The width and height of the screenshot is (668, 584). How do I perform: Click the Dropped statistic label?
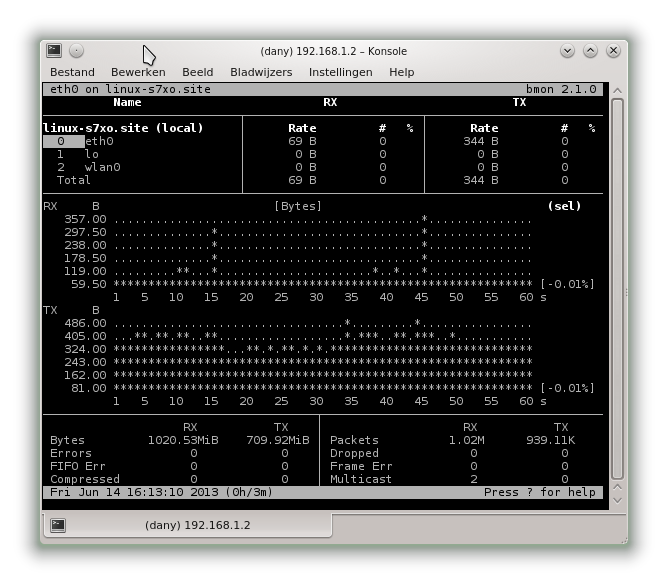point(354,453)
